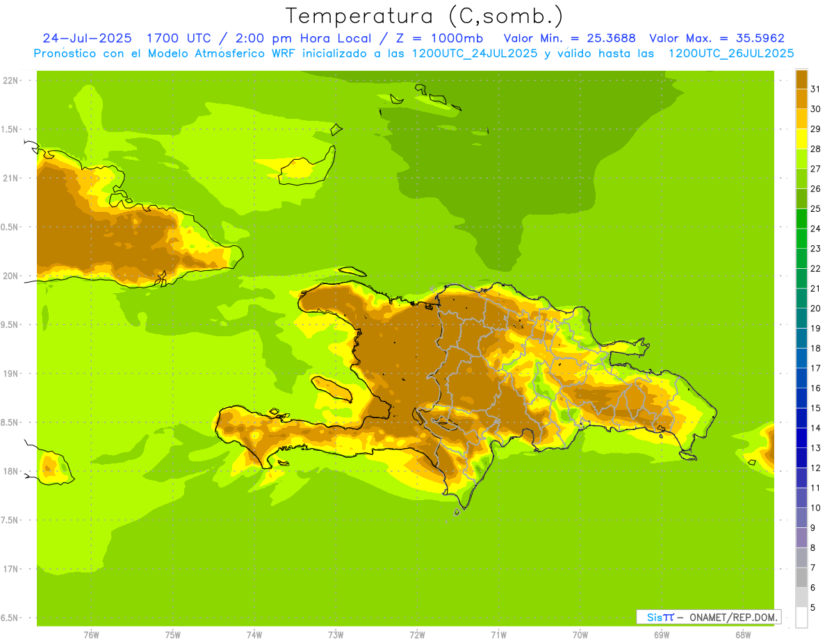Click the "68W" longitude axis label
834x644 pixels.
[743, 635]
